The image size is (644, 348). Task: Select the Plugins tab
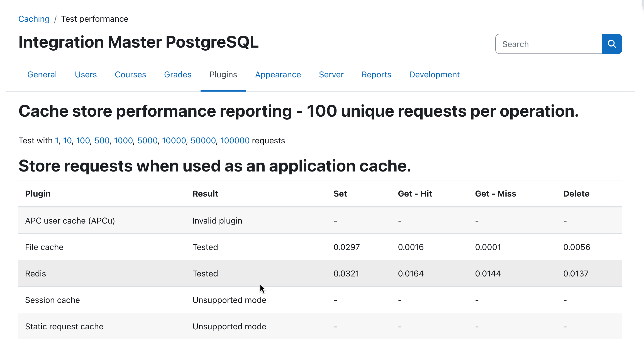(223, 75)
